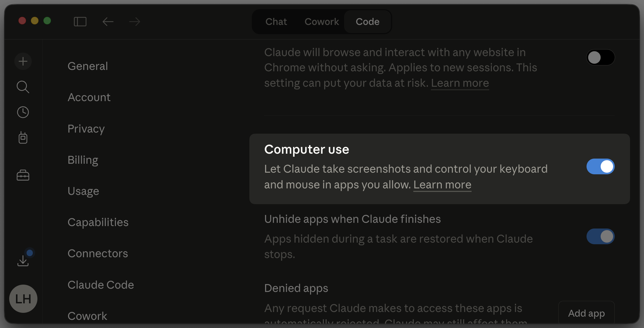Toggle the sidebar with the panel icon
Screen dimensions: 644x328
[x=80, y=21]
